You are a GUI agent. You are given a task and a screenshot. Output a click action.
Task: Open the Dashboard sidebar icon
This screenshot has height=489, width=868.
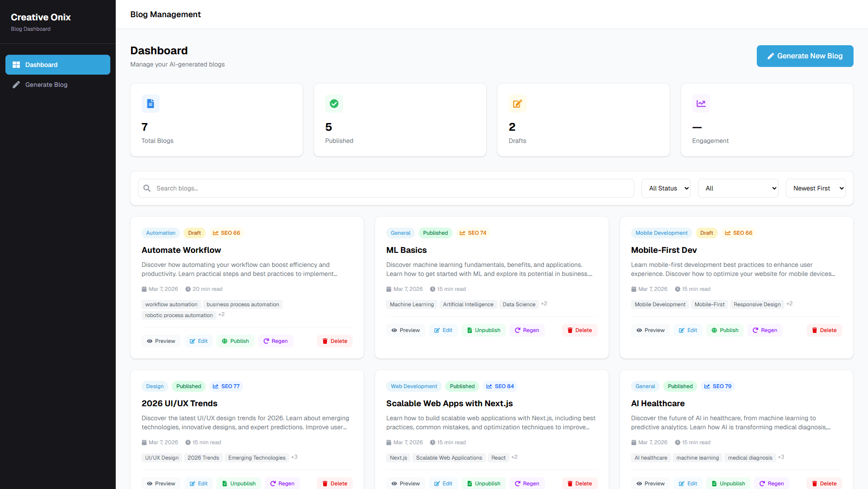(x=16, y=65)
